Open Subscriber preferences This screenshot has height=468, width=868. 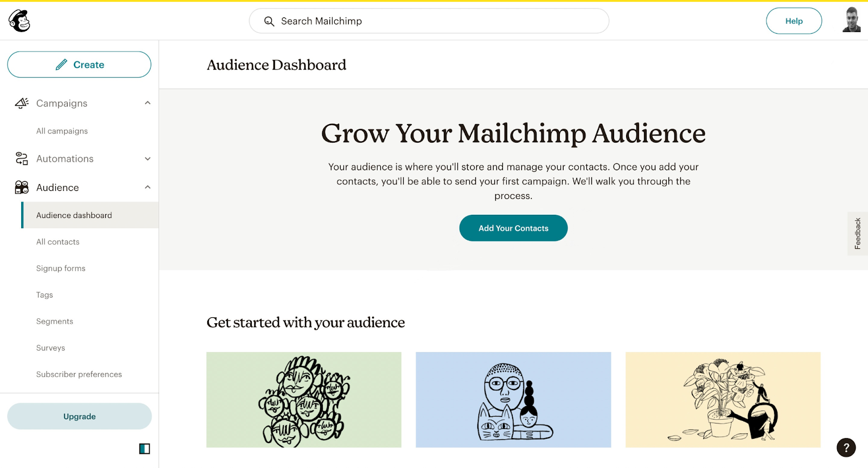point(79,374)
